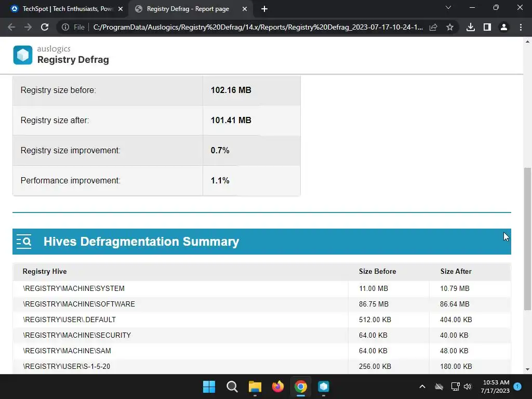Image resolution: width=532 pixels, height=399 pixels.
Task: Click the Hives Defragmentation Summary search icon
Action: pyautogui.click(x=24, y=242)
